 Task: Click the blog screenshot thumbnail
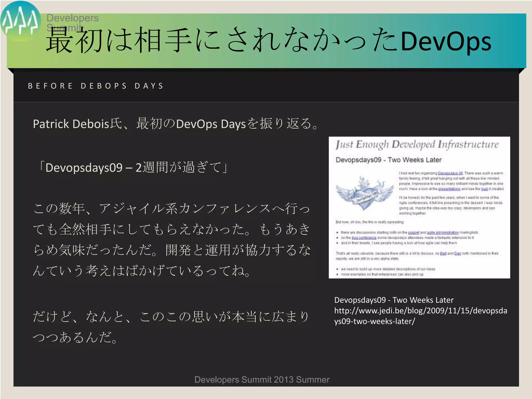(x=419, y=207)
